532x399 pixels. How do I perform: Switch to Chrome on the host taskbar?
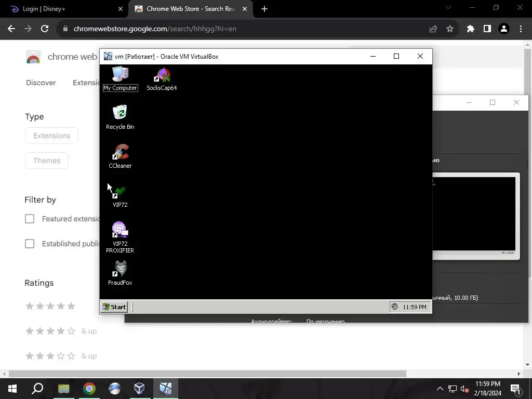89,389
